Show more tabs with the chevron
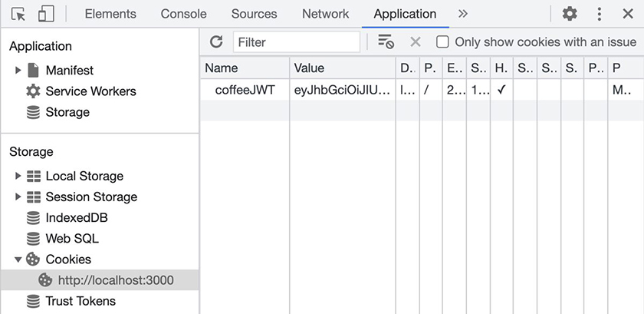The width and height of the screenshot is (644, 314). tap(462, 14)
